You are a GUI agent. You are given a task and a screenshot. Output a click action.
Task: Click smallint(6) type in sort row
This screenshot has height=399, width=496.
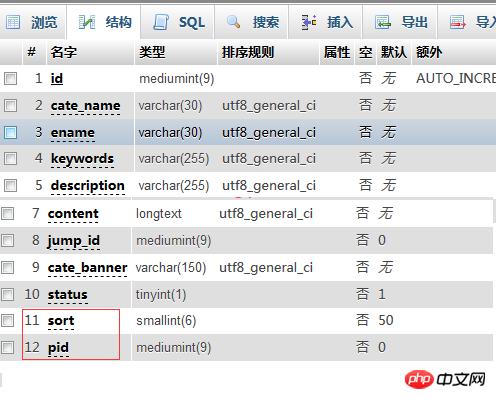pyautogui.click(x=166, y=321)
